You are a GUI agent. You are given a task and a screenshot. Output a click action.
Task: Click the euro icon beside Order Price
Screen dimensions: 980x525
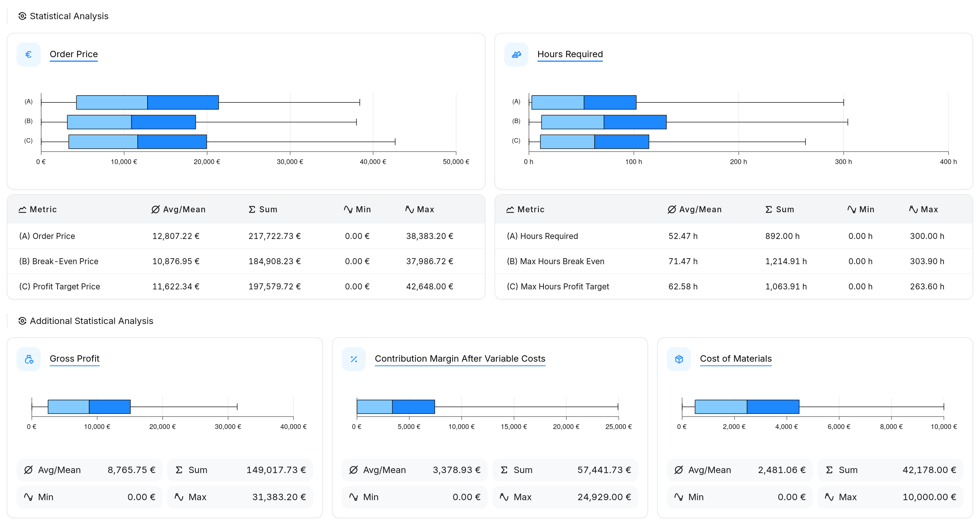[x=29, y=55]
